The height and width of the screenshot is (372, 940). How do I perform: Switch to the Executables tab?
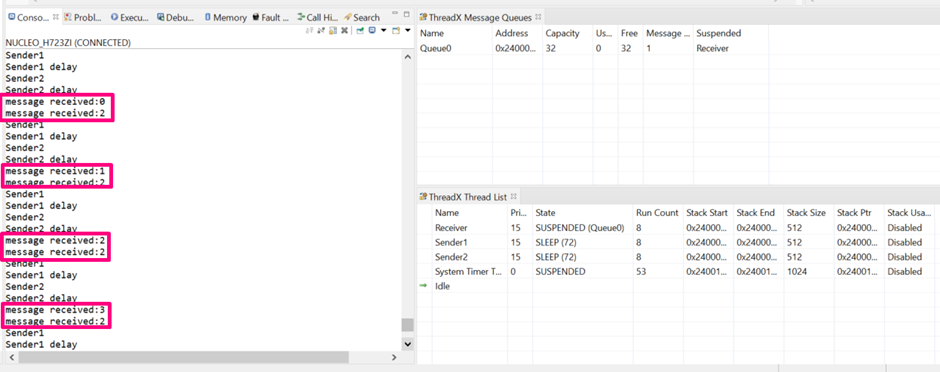tap(129, 17)
